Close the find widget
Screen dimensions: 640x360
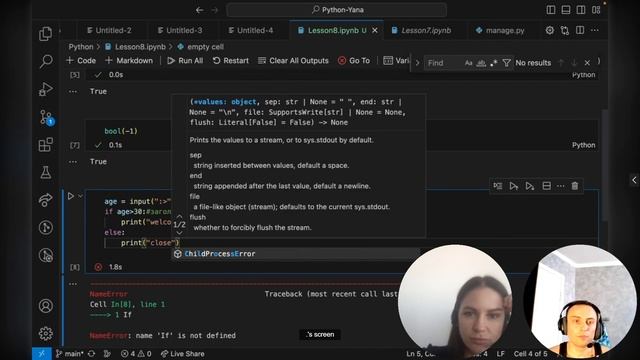click(587, 63)
